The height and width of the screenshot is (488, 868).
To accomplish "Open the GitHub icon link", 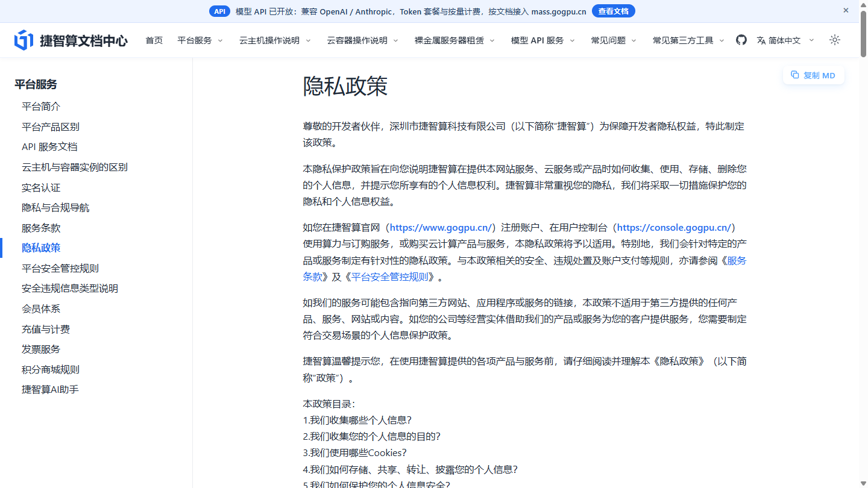I will coord(741,40).
